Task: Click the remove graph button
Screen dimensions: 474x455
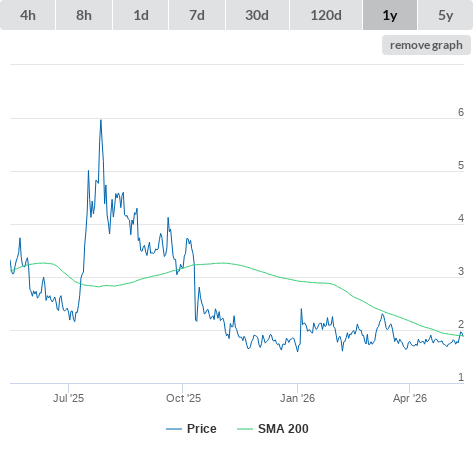Action: click(426, 45)
